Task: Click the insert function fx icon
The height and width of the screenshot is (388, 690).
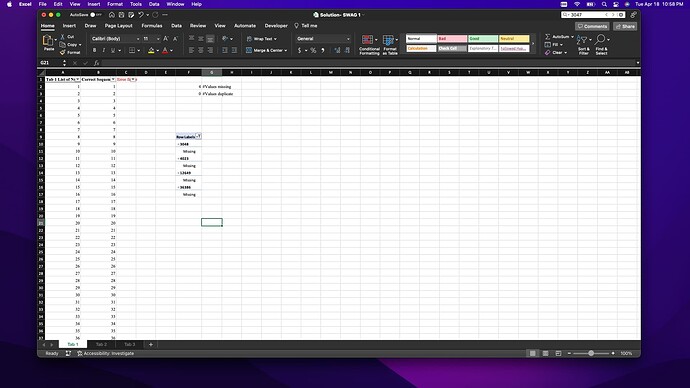Action: 96,63
